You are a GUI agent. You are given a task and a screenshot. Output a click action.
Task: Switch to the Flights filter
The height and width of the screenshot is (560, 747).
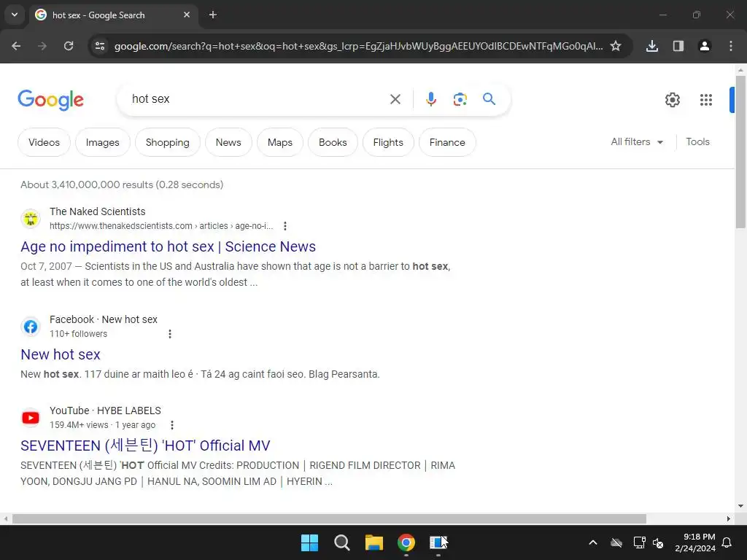tap(388, 142)
